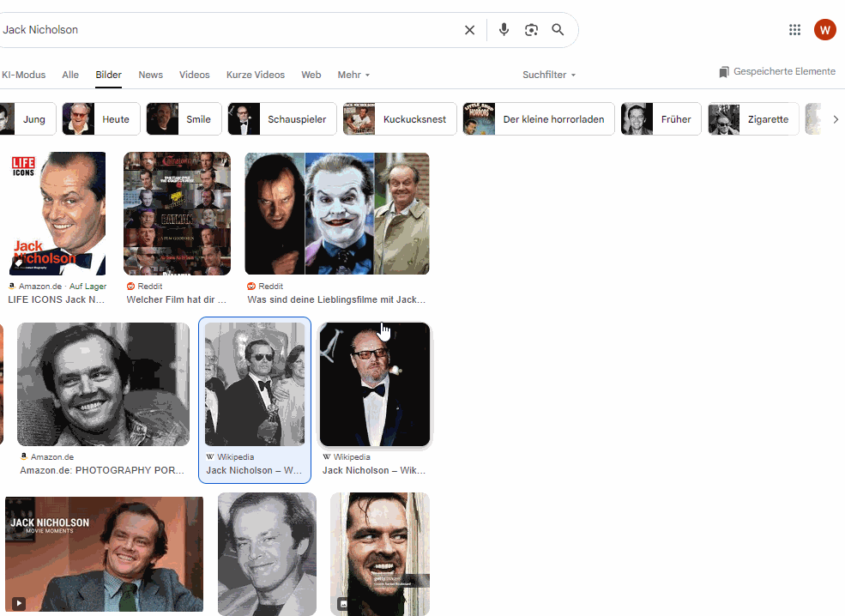
Task: Open 'Amazon.de: PHOTOGRAPHY POR...' link
Action: [102, 470]
